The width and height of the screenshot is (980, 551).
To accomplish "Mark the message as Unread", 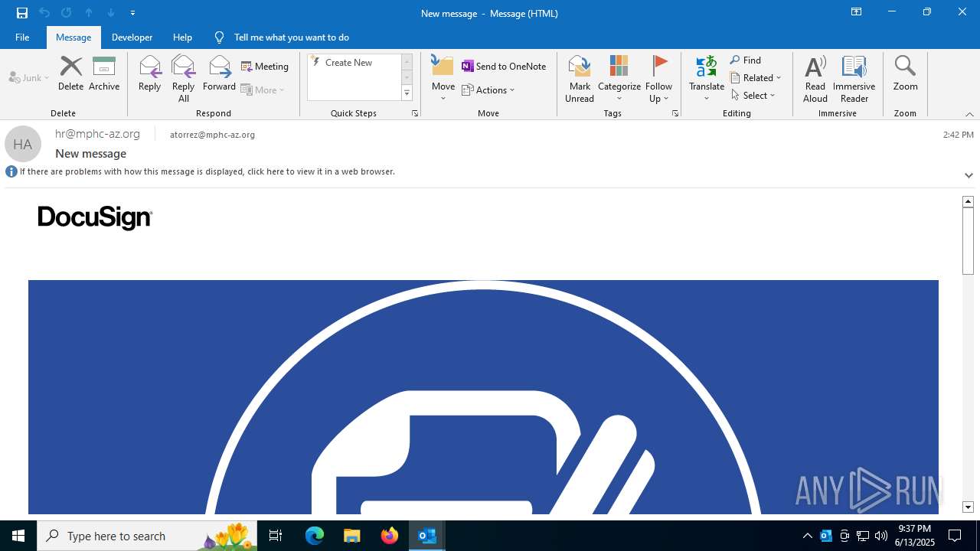I will [580, 79].
